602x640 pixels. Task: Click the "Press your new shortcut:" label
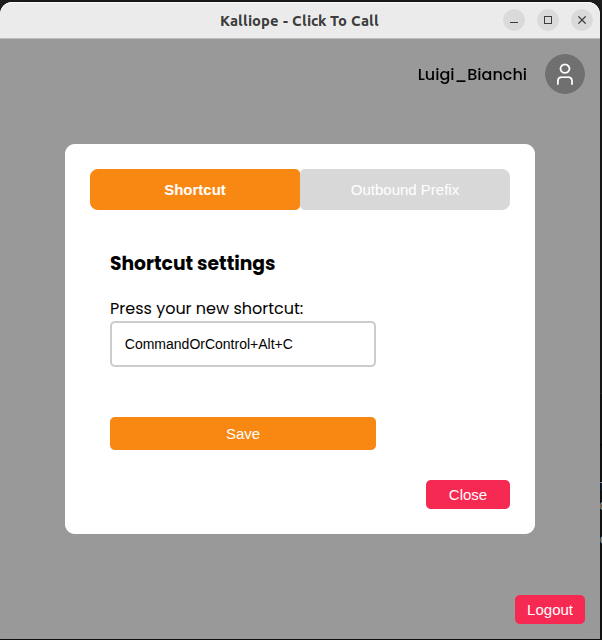206,308
